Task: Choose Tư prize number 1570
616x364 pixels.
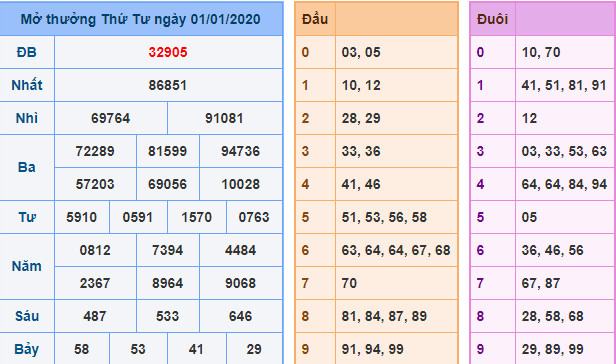Action: (196, 217)
